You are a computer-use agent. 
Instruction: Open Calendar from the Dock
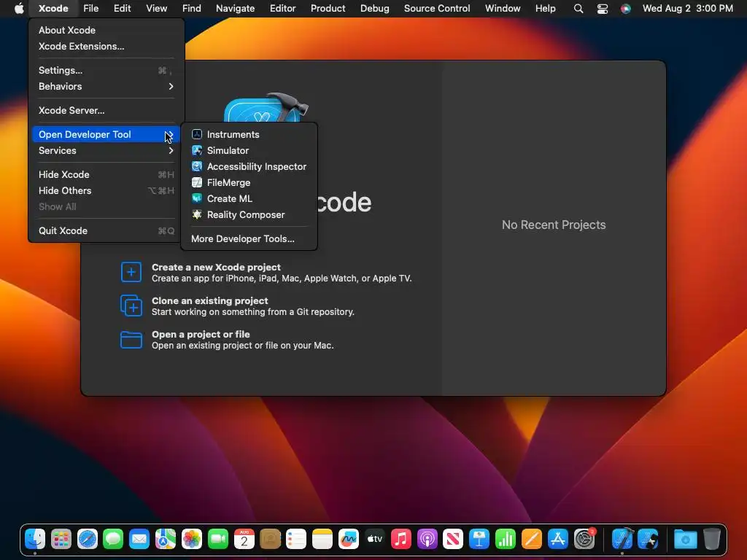(x=244, y=539)
